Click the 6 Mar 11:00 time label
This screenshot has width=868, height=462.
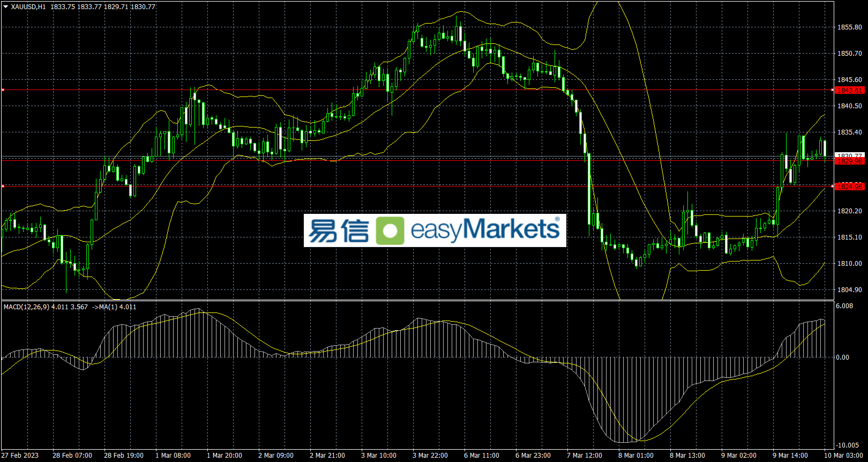482,455
